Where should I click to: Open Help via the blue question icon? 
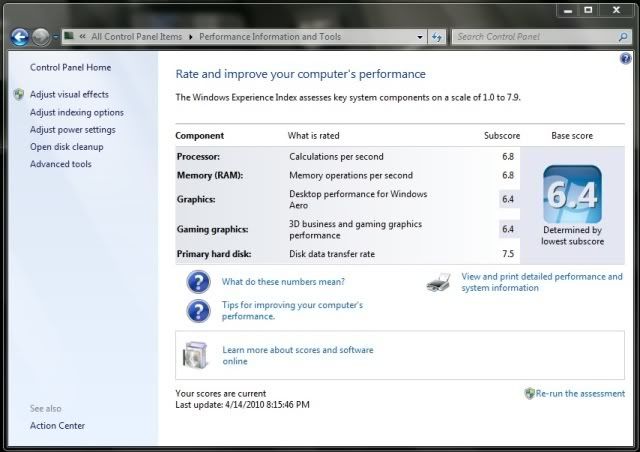pyautogui.click(x=625, y=59)
